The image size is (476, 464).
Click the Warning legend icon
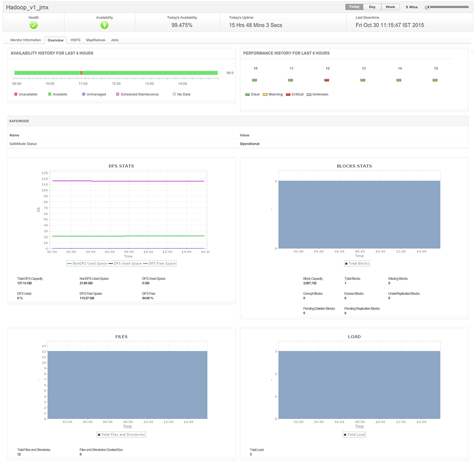[x=265, y=94]
